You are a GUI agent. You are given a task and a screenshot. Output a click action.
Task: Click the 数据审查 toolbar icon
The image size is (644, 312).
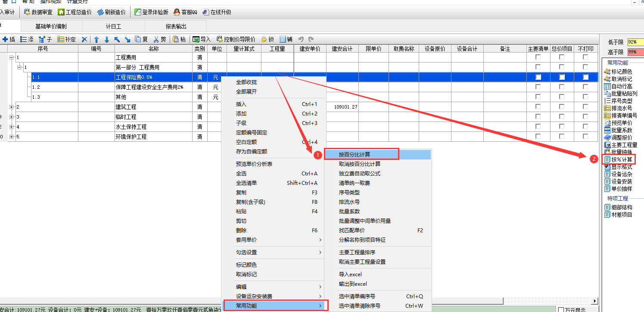click(28, 12)
